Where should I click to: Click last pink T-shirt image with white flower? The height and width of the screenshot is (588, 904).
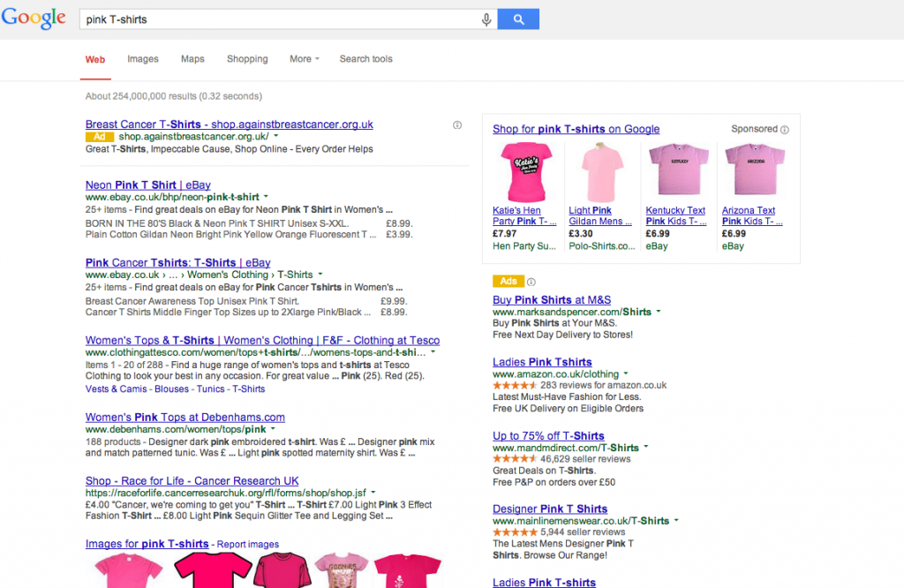[408, 570]
